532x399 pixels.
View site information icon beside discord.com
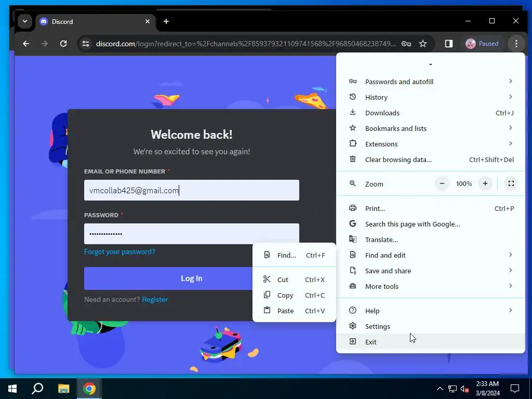click(x=86, y=44)
